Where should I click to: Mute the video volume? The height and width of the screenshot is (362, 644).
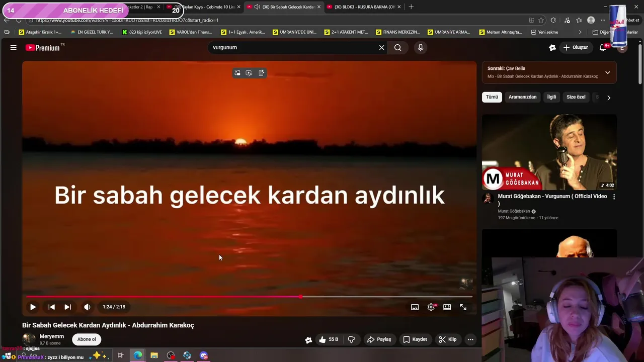coord(87,307)
